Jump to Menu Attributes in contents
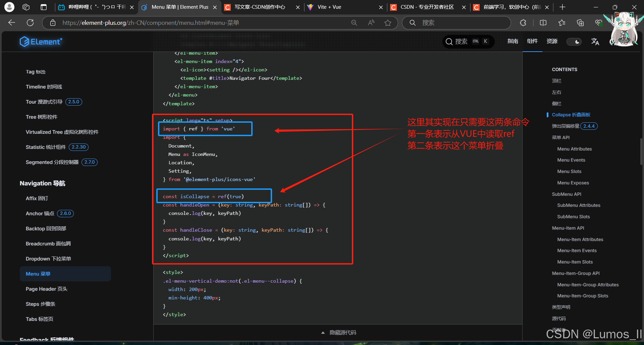644x345 pixels. [575, 149]
